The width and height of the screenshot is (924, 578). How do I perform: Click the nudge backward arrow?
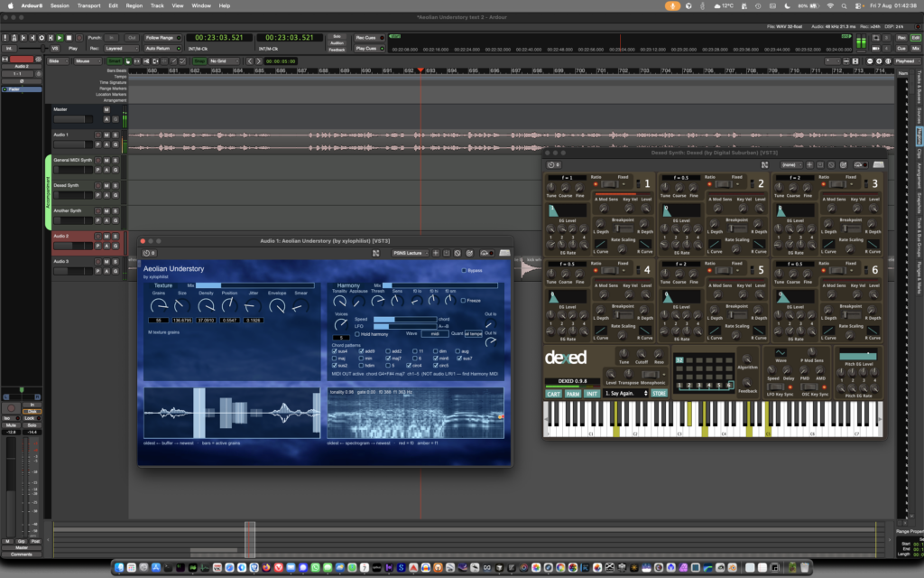pos(250,61)
